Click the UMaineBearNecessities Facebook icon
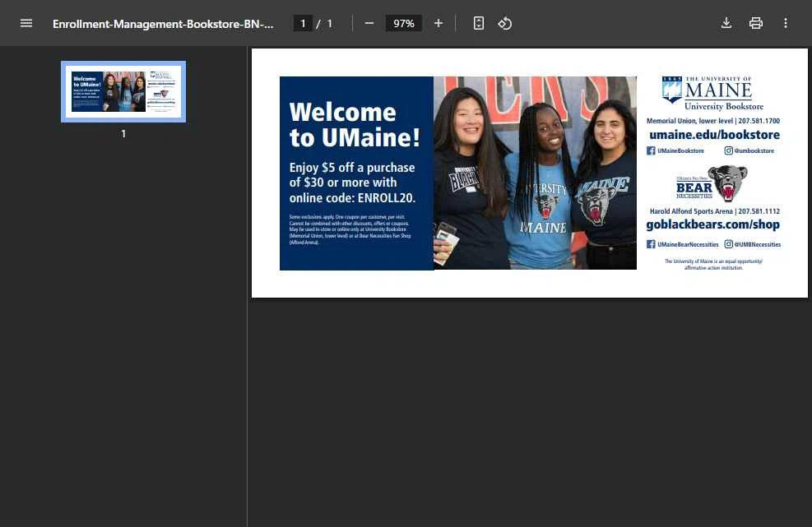Viewport: 812px width, 527px height. pos(651,244)
